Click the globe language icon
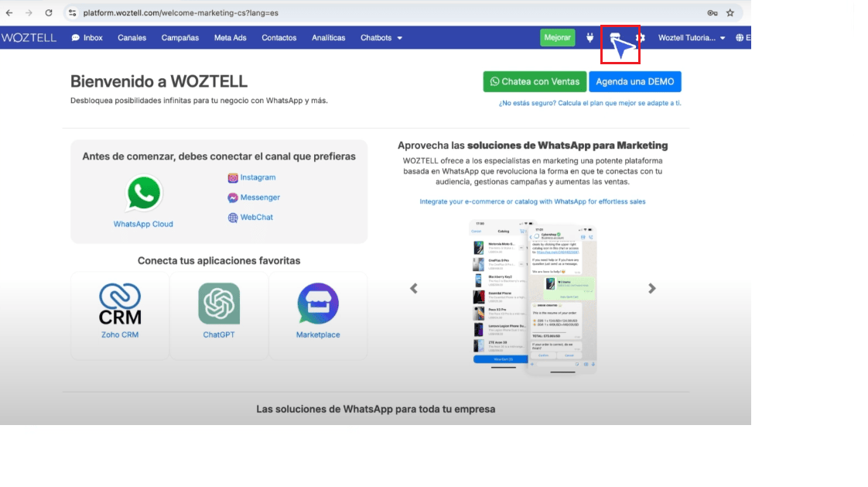Viewport: 868px width, 487px height. (740, 38)
